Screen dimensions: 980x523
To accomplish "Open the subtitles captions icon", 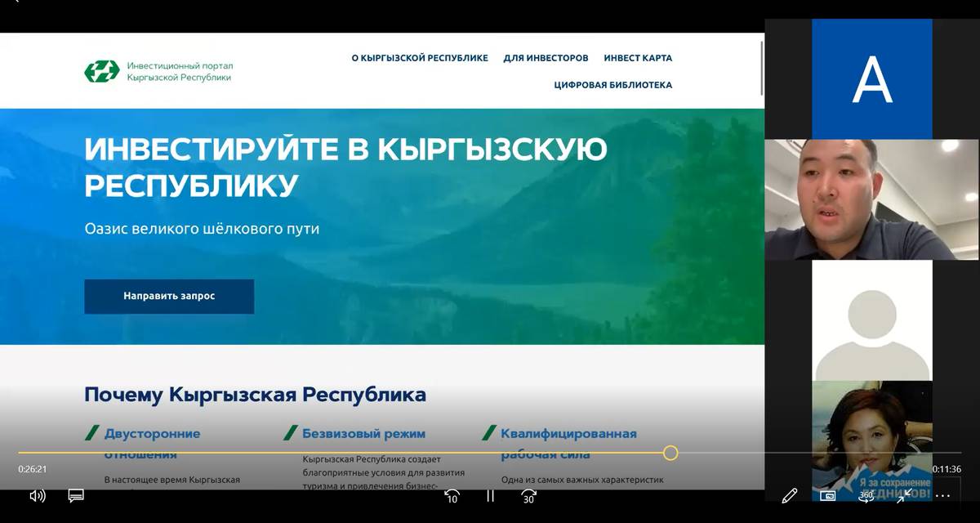I will (x=76, y=496).
